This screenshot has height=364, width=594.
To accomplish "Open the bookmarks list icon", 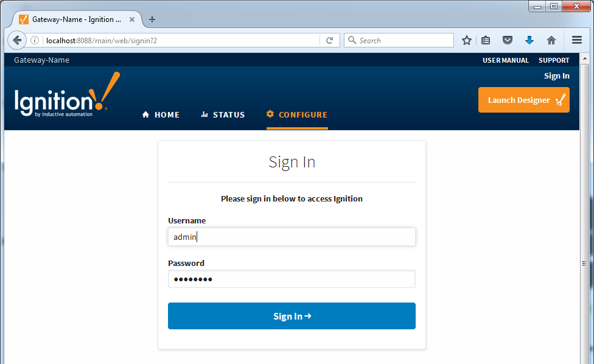I will [x=486, y=40].
